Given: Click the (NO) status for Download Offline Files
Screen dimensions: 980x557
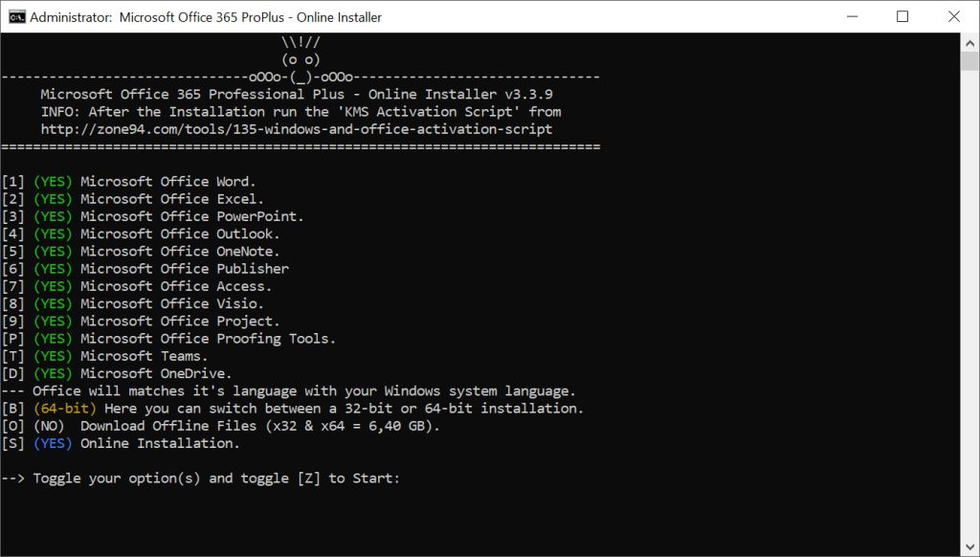Looking at the screenshot, I should coord(49,426).
